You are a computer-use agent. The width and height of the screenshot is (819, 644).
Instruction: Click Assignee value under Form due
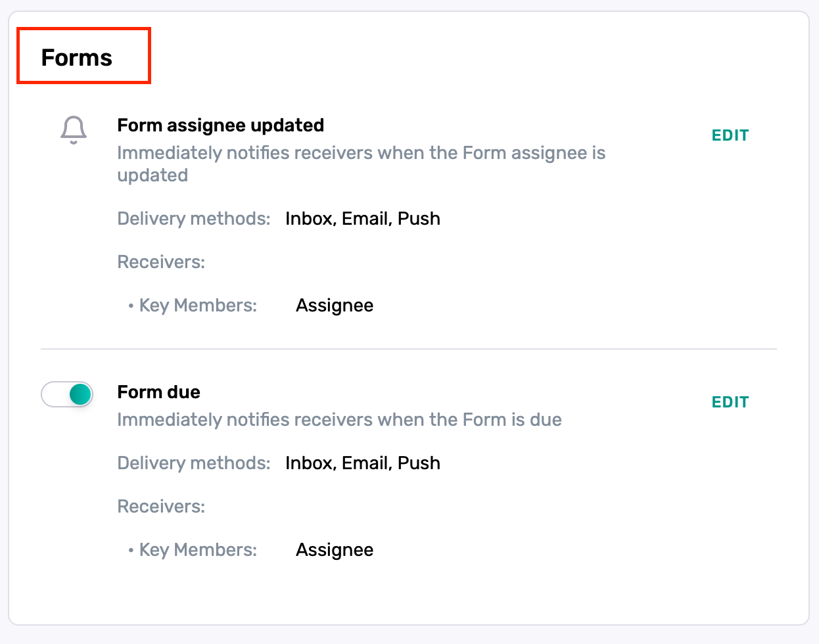coord(335,550)
